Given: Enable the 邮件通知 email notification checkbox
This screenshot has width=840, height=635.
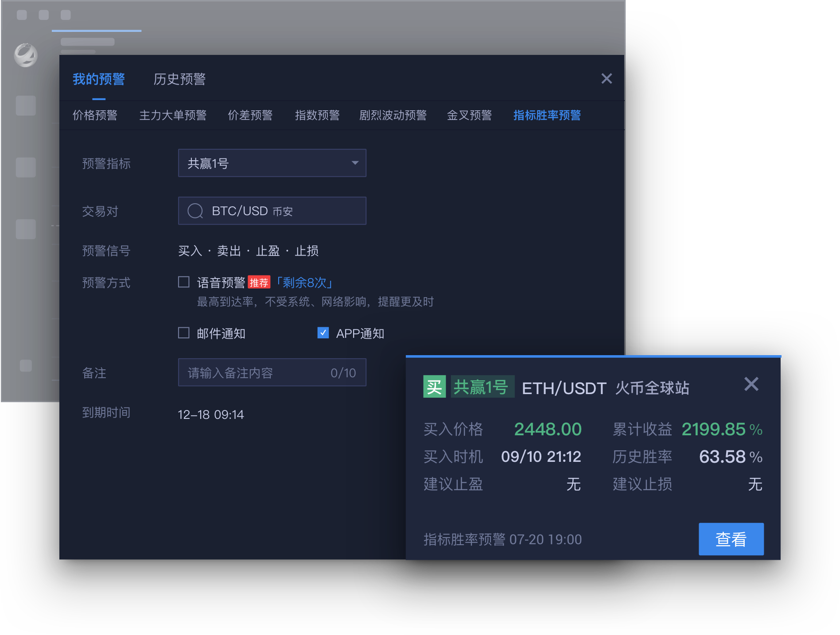Looking at the screenshot, I should tap(184, 333).
